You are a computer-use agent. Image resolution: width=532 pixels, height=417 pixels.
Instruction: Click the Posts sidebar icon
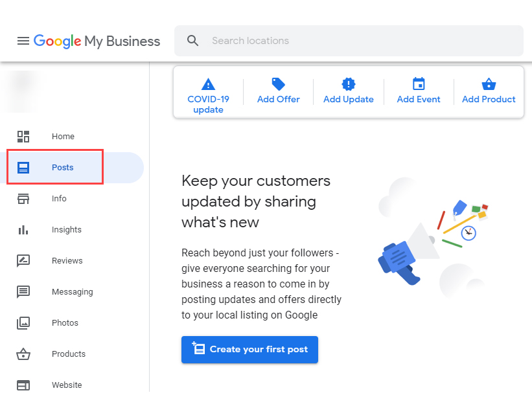click(23, 168)
